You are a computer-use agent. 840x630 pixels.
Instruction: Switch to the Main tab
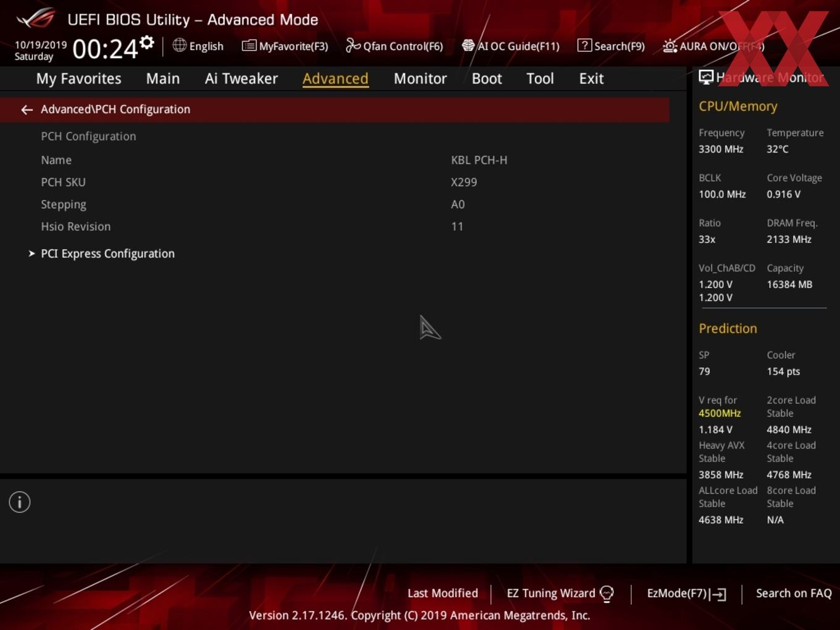click(163, 78)
